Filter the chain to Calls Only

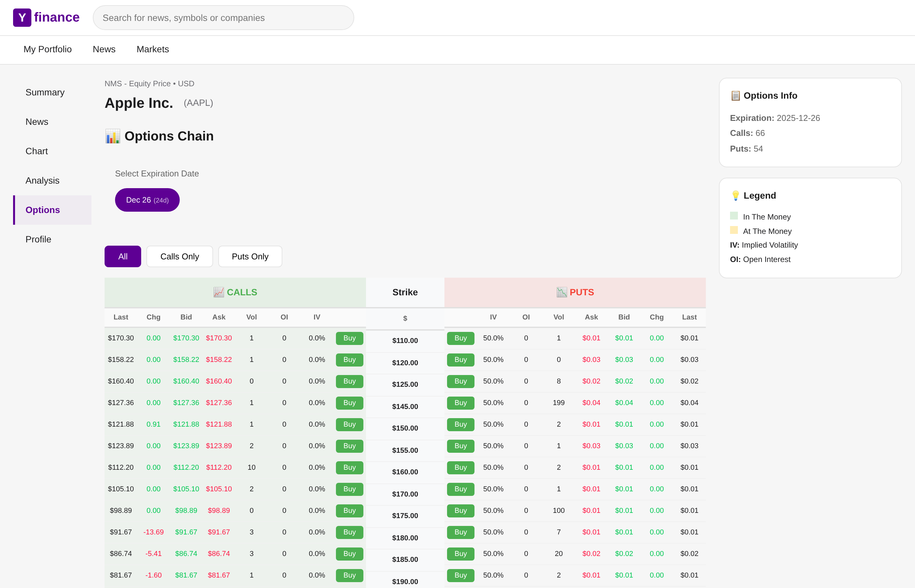click(x=180, y=256)
